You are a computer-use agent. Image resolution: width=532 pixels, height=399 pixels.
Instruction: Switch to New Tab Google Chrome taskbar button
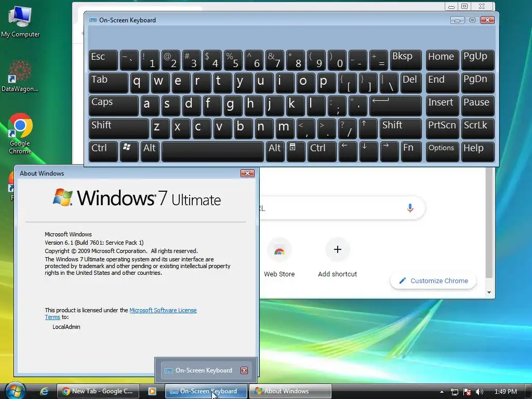pyautogui.click(x=98, y=391)
